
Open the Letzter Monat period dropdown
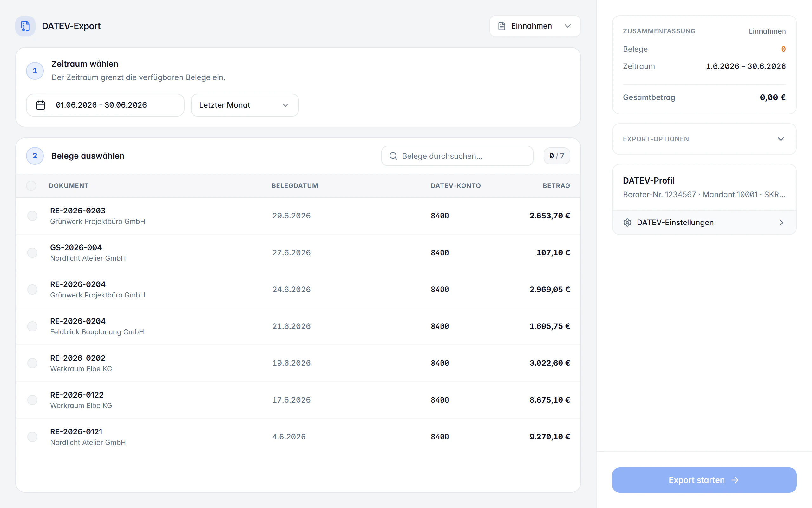[245, 105]
